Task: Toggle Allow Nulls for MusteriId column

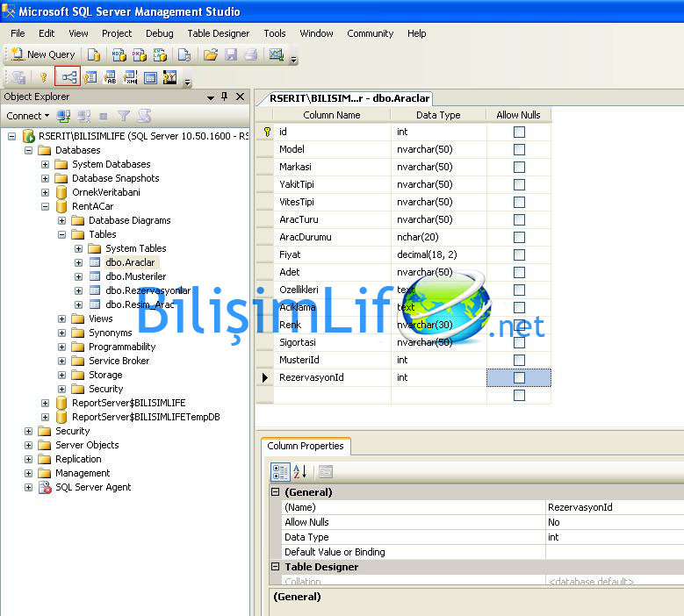Action: tap(519, 360)
